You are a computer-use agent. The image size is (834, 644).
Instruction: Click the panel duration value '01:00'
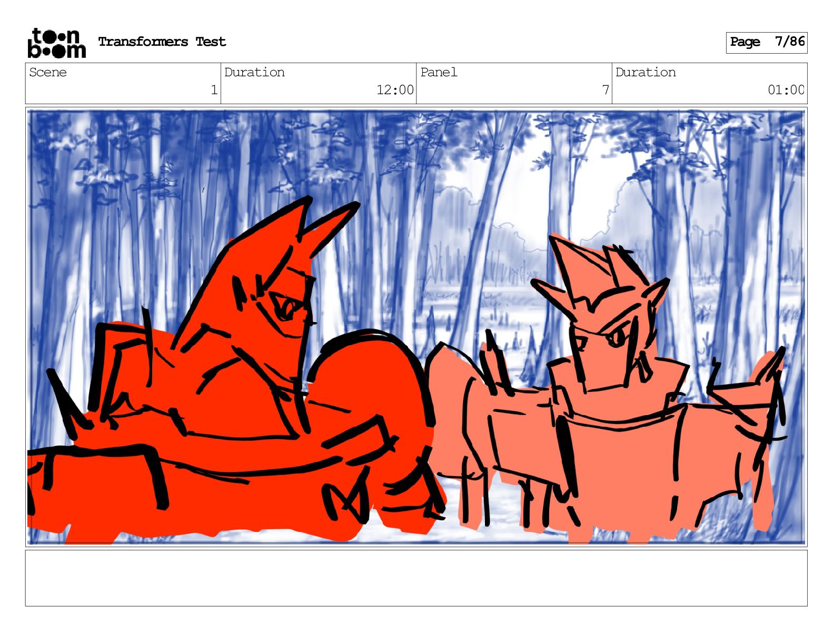(x=786, y=90)
